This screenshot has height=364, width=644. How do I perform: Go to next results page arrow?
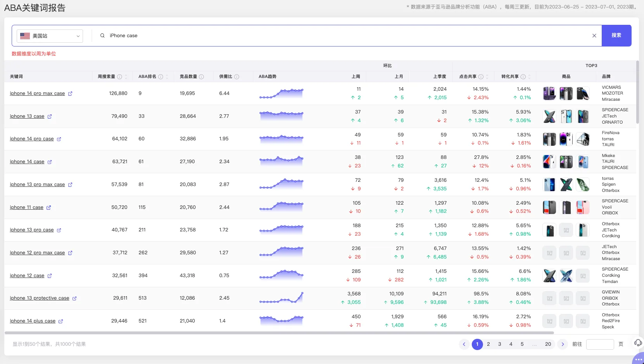[563, 344]
